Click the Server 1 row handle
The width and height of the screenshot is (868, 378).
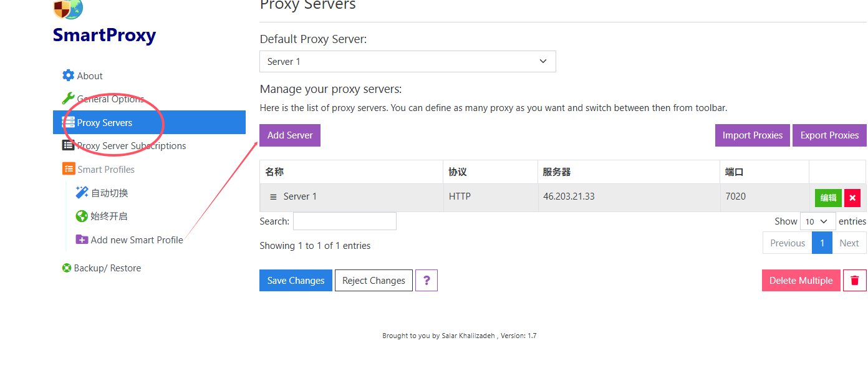pos(273,196)
